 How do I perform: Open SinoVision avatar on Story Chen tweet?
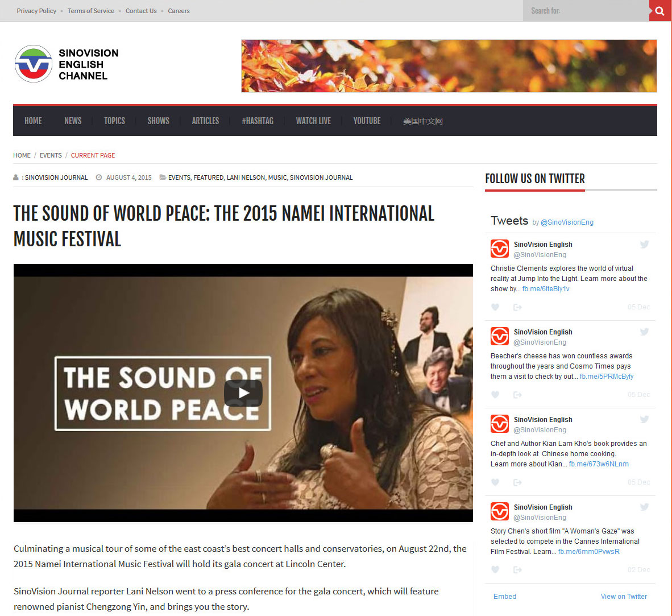coord(500,511)
